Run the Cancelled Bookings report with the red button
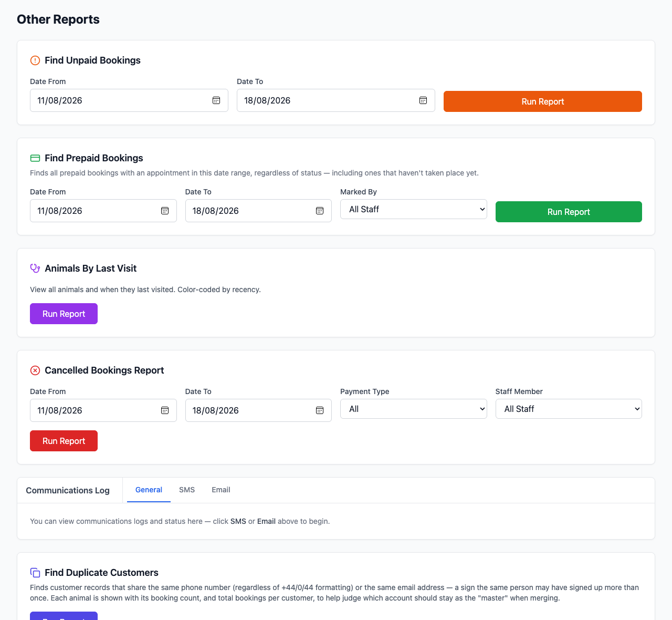The width and height of the screenshot is (672, 620). click(x=64, y=441)
